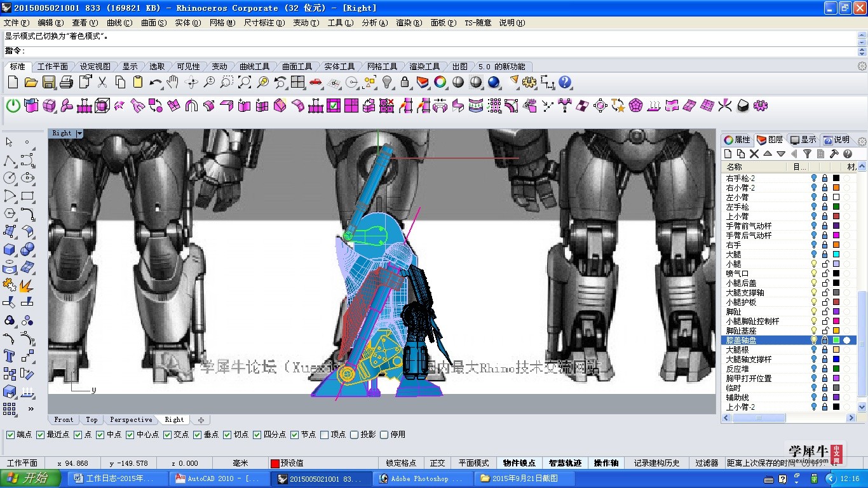Click the color wheel icon in toolbar
The height and width of the screenshot is (488, 868).
[440, 82]
